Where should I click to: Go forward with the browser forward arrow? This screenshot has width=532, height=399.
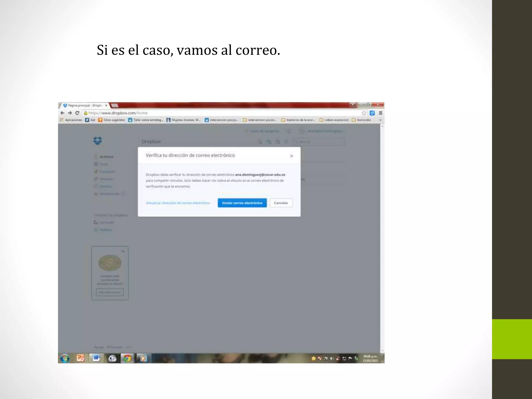[70, 113]
